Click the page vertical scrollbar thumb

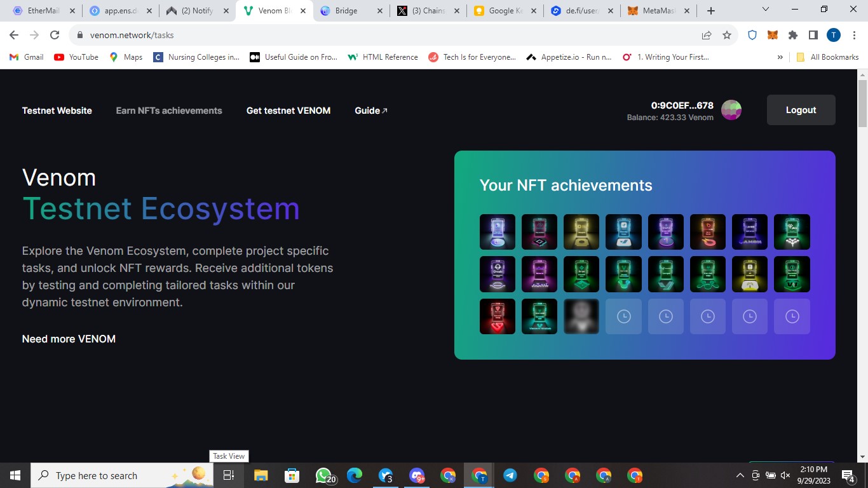pos(862,102)
